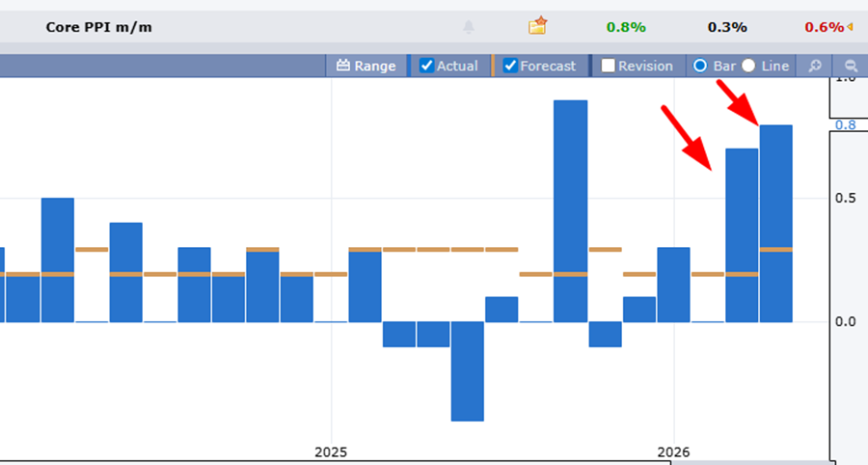This screenshot has height=465, width=868.
Task: Click the tallest blue bar in the chart
Action: click(x=571, y=210)
